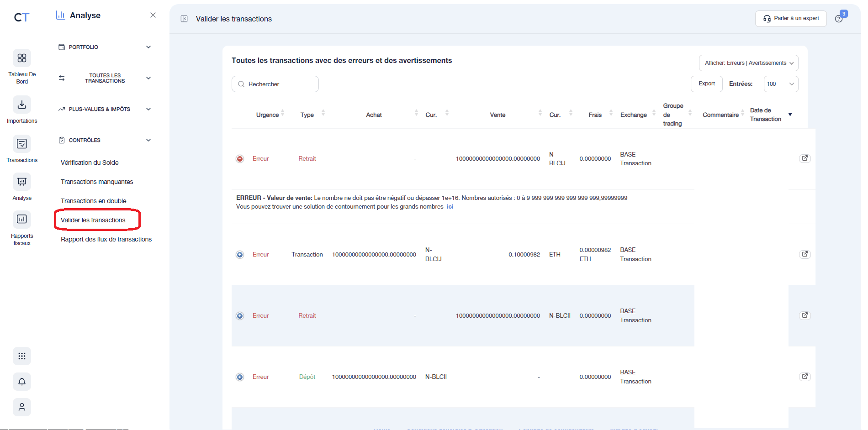Toggle sort direction on Date de Transaction
The width and height of the screenshot is (868, 430).
pyautogui.click(x=790, y=114)
